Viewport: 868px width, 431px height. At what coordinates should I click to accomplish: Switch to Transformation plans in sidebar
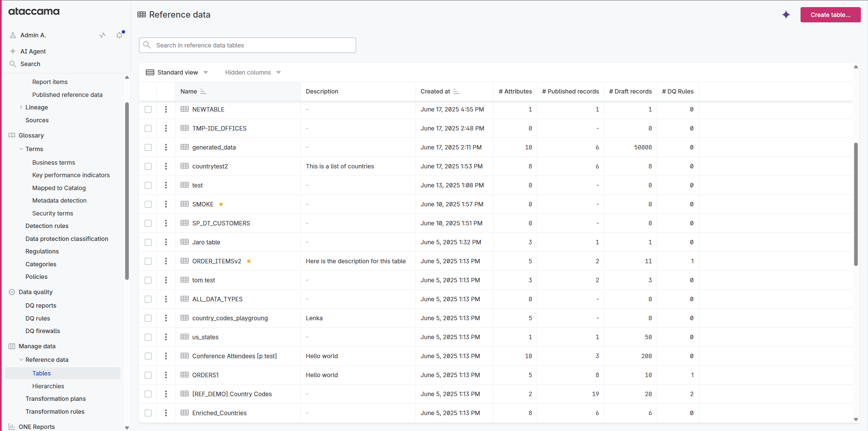56,398
